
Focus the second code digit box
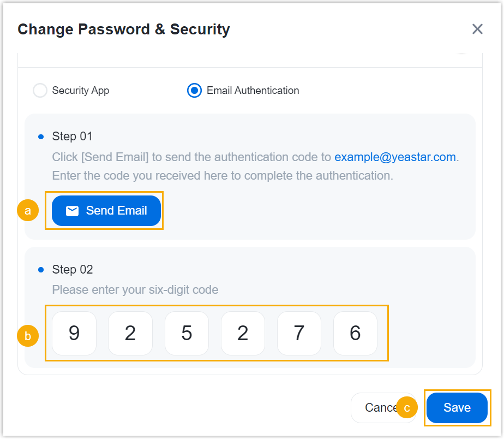(130, 333)
